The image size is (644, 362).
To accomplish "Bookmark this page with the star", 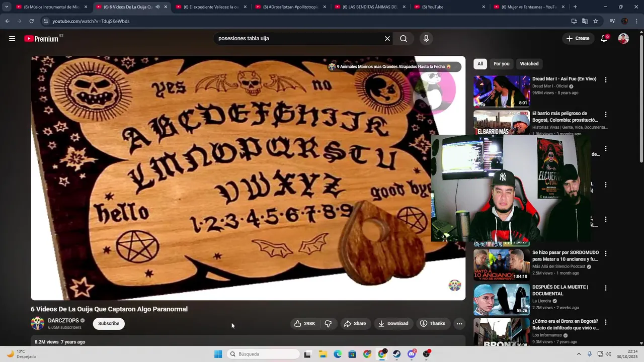I will (x=596, y=21).
